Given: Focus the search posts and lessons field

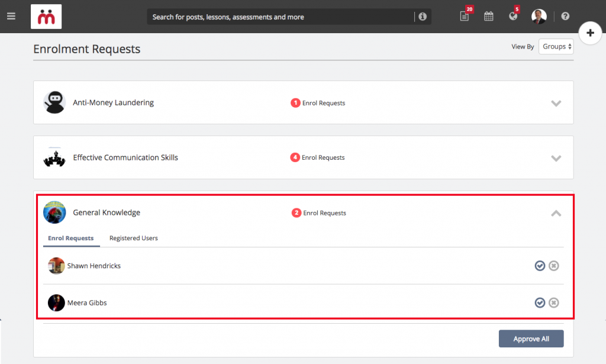Looking at the screenshot, I should tap(280, 17).
